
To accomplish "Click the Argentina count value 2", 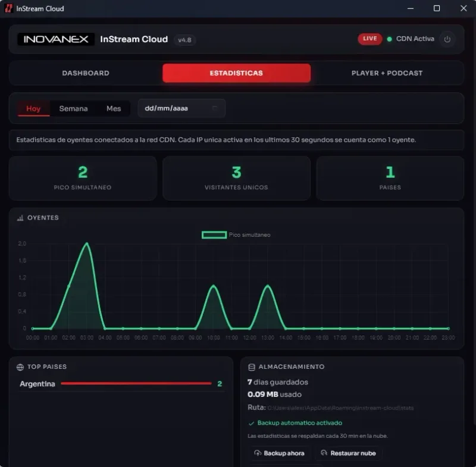I will coord(220,384).
